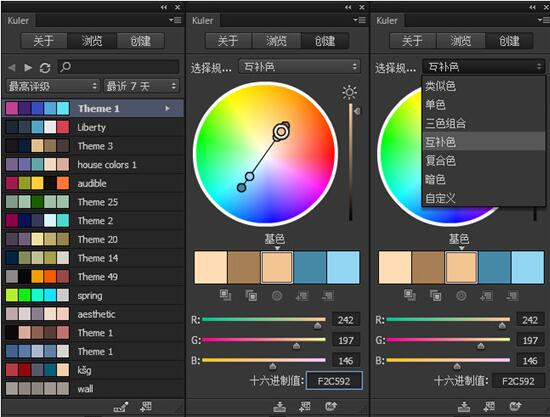Click the base color marker on the middle panel's color wheel
The height and width of the screenshot is (417, 550).
click(281, 132)
